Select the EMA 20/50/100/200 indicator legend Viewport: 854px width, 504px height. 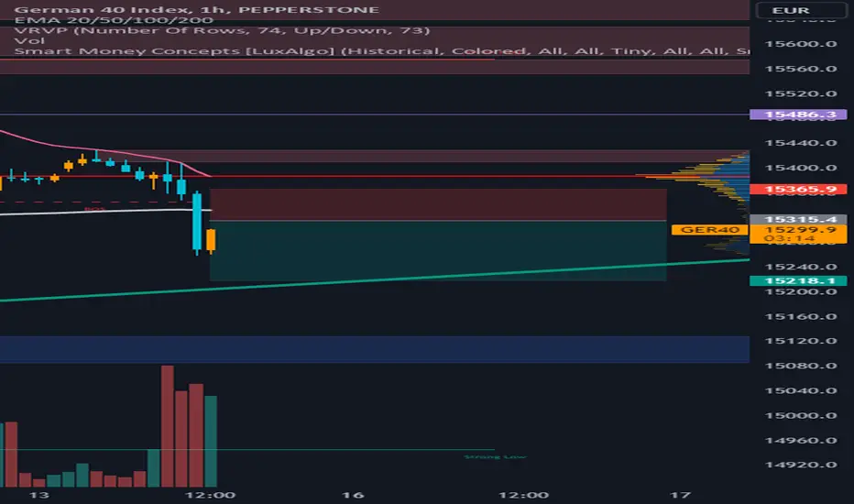[x=114, y=20]
